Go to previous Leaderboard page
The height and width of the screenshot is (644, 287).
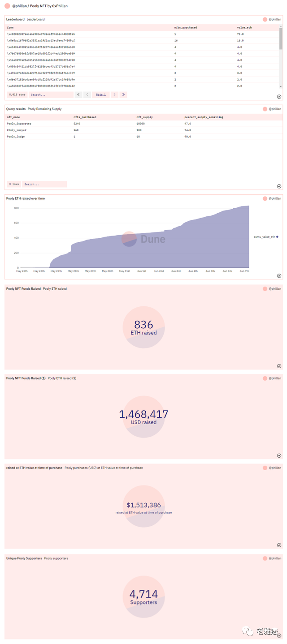pyautogui.click(x=87, y=94)
